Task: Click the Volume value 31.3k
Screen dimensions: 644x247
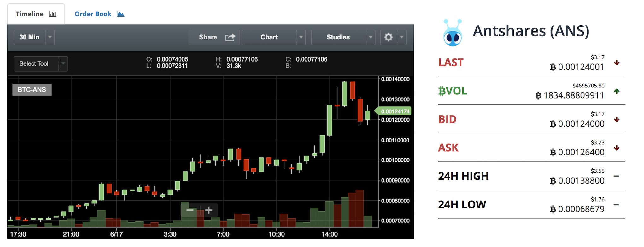Action: [234, 66]
